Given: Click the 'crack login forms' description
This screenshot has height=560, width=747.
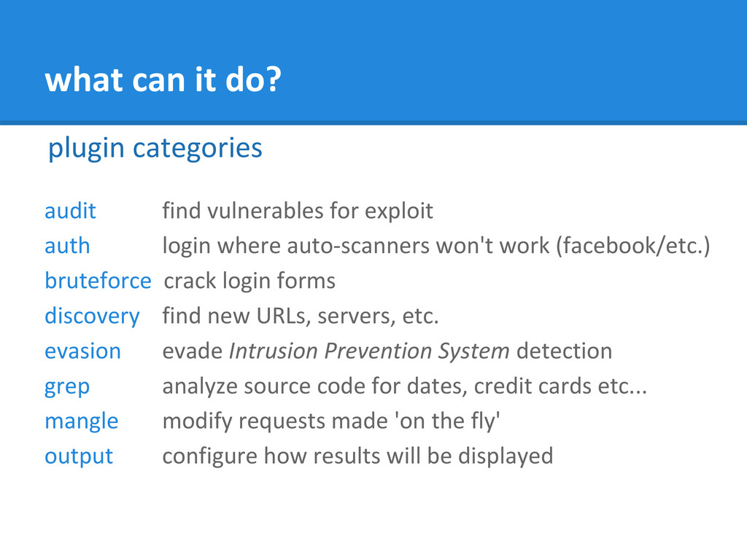Looking at the screenshot, I should point(249,281).
